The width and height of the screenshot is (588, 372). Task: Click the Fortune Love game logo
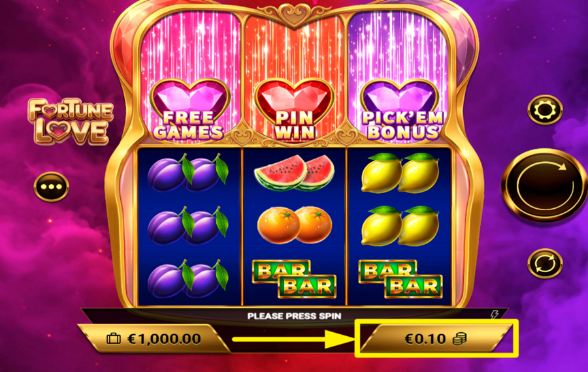click(x=70, y=121)
